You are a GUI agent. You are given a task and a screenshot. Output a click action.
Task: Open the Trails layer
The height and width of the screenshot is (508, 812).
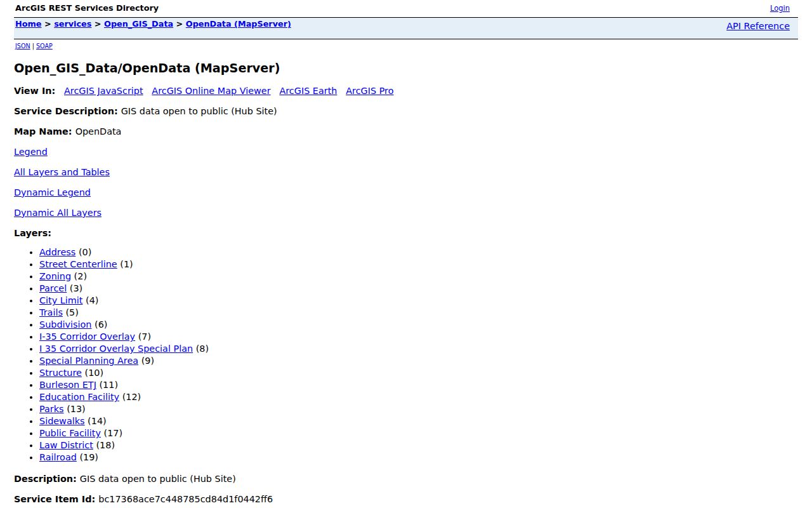(51, 312)
